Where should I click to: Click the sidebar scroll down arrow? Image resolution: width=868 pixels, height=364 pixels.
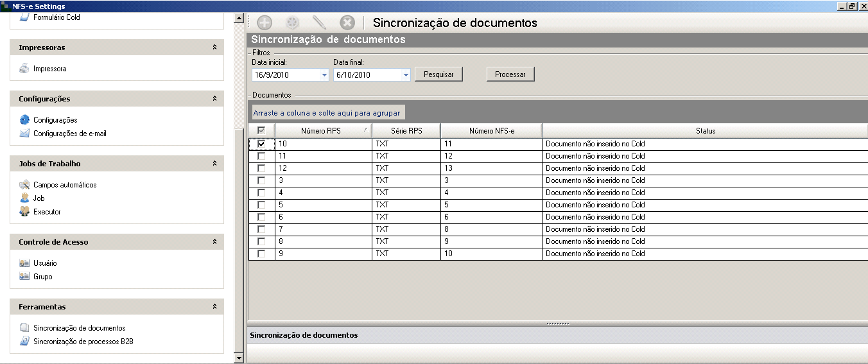point(239,358)
